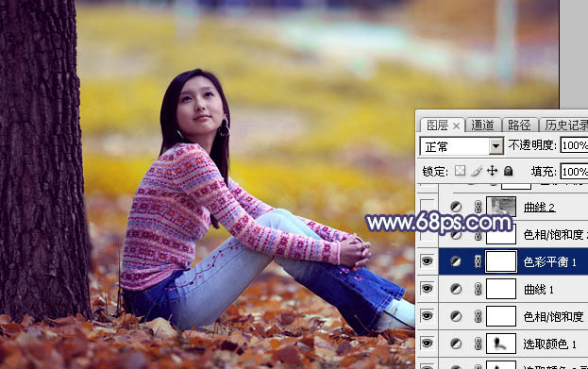Select the layer named 曲线 2
This screenshot has height=369, width=588.
(539, 207)
